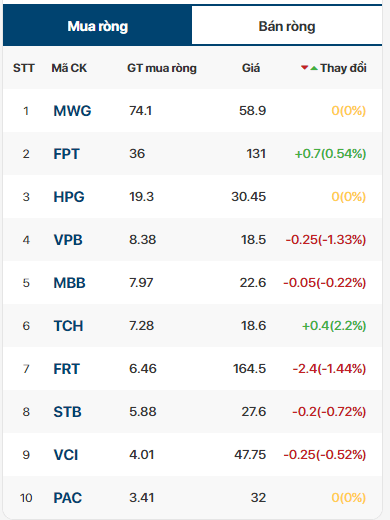Open the MBB stock code
390x520 pixels.
[x=69, y=283]
